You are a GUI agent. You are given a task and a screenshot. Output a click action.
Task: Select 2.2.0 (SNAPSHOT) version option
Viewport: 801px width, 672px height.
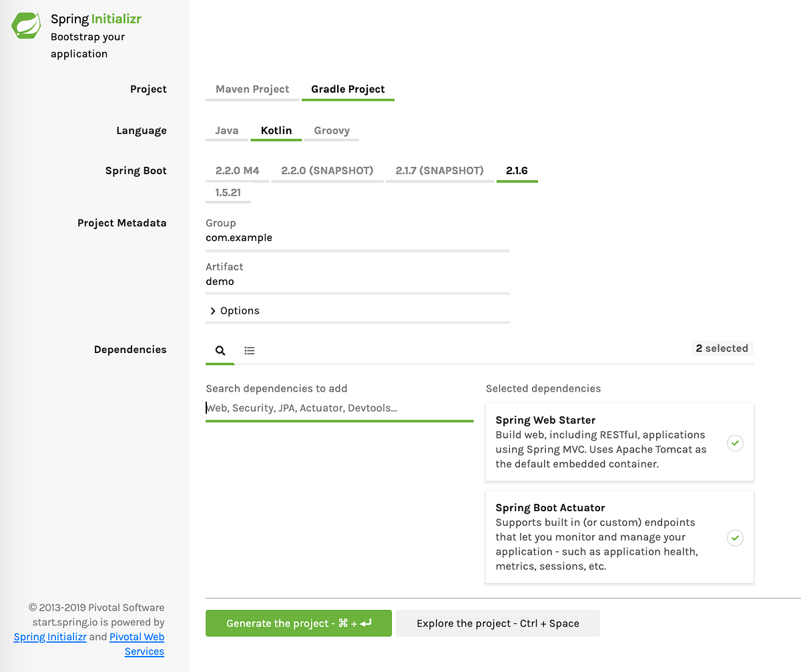click(327, 170)
